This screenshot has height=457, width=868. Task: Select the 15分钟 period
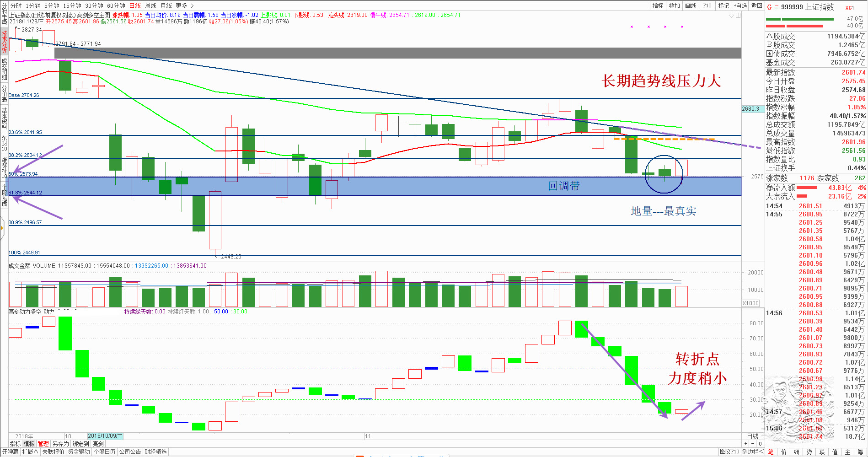click(x=72, y=5)
